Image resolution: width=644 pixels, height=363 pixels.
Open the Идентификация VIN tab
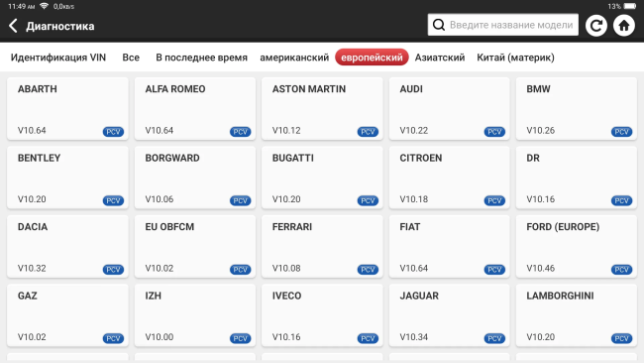tap(58, 58)
